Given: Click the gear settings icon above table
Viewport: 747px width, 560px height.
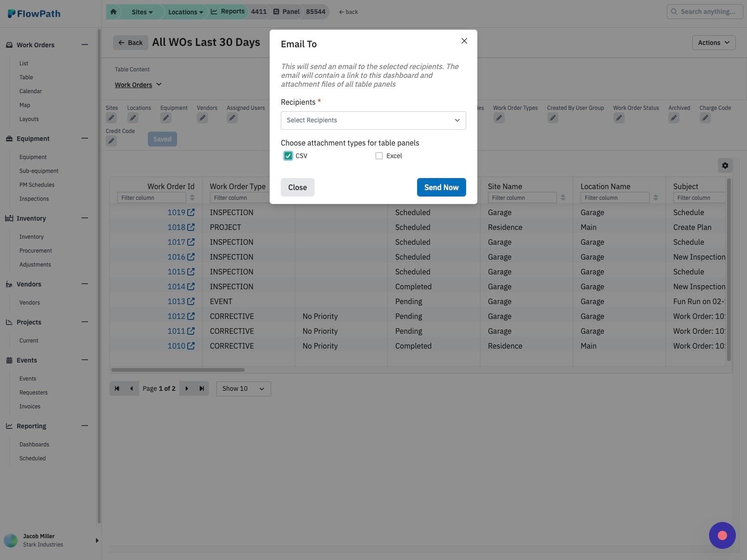Looking at the screenshot, I should tap(725, 165).
